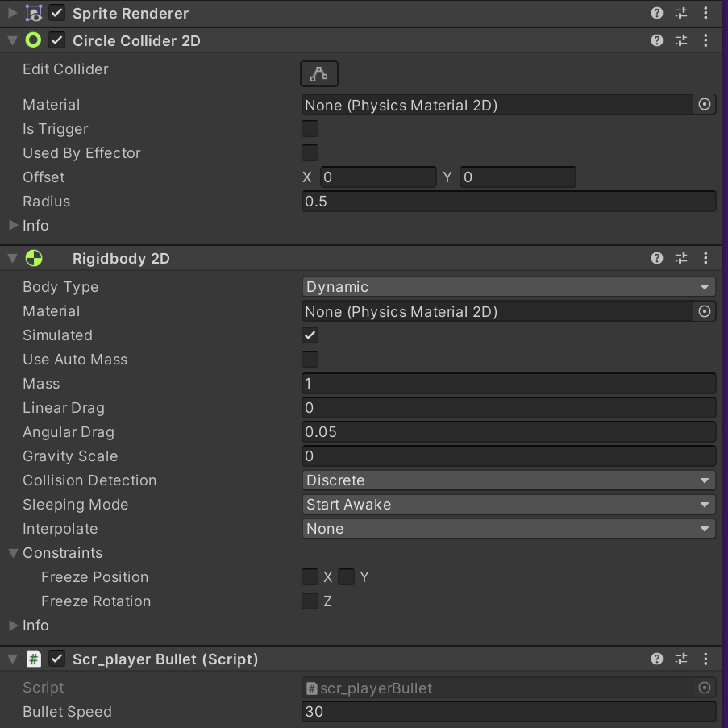The height and width of the screenshot is (728, 728).
Task: Open Sprite Renderer help reference
Action: [x=657, y=14]
